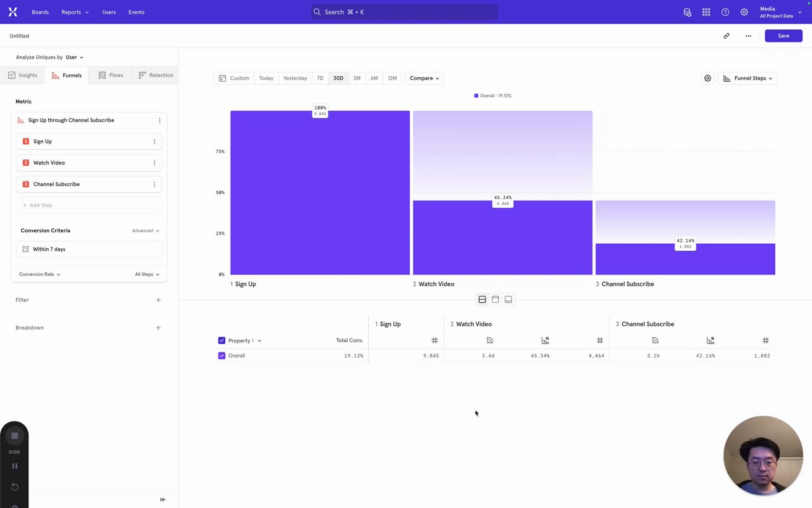
Task: Select Yesterday date range
Action: click(295, 78)
